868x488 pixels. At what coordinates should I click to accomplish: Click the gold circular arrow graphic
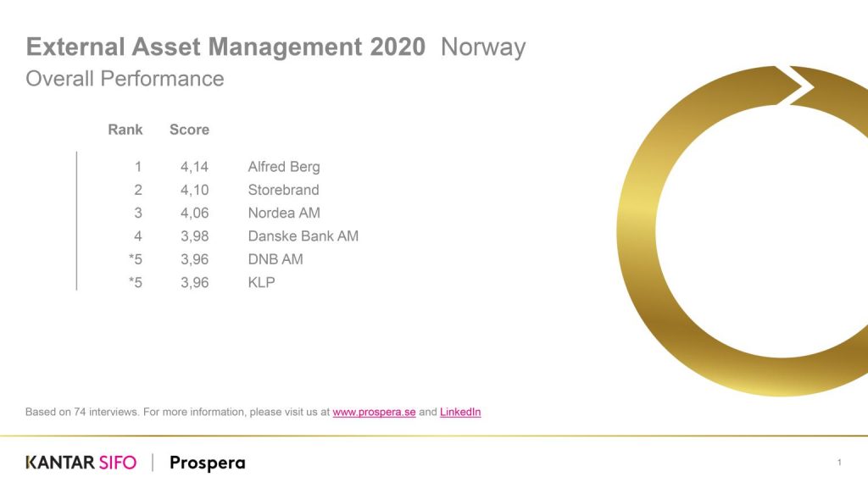pyautogui.click(x=742, y=230)
